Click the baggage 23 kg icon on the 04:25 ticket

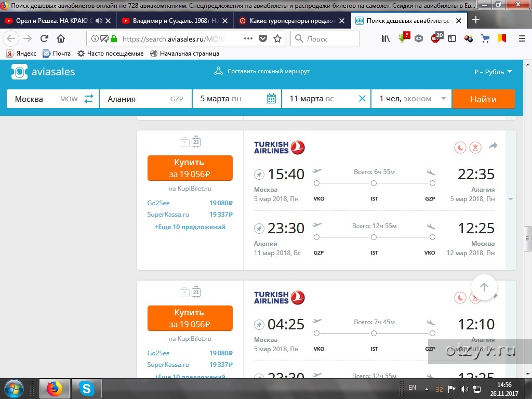coord(196,292)
